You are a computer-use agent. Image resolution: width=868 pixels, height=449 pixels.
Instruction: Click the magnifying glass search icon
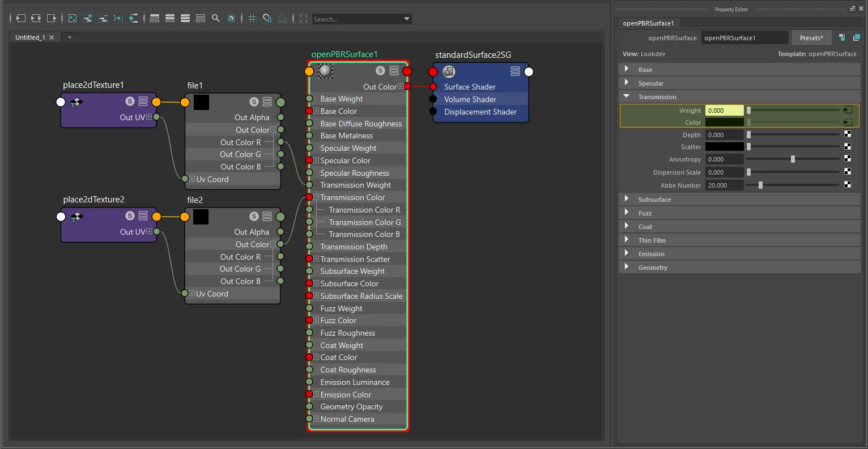[x=215, y=18]
